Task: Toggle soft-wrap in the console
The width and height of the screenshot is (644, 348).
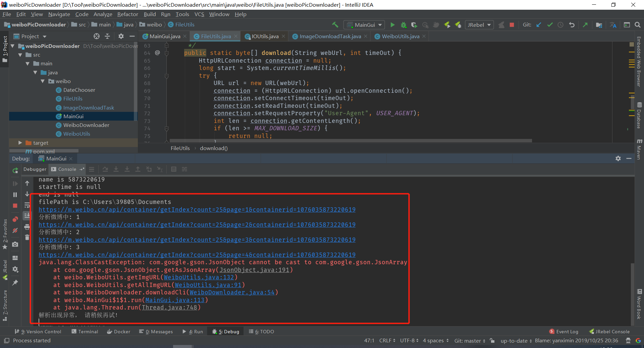Action: (x=27, y=205)
